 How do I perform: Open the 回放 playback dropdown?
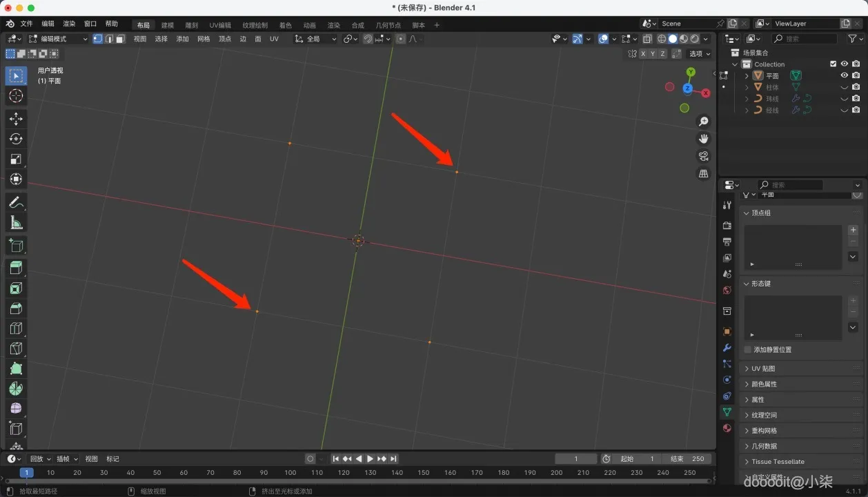(x=41, y=458)
